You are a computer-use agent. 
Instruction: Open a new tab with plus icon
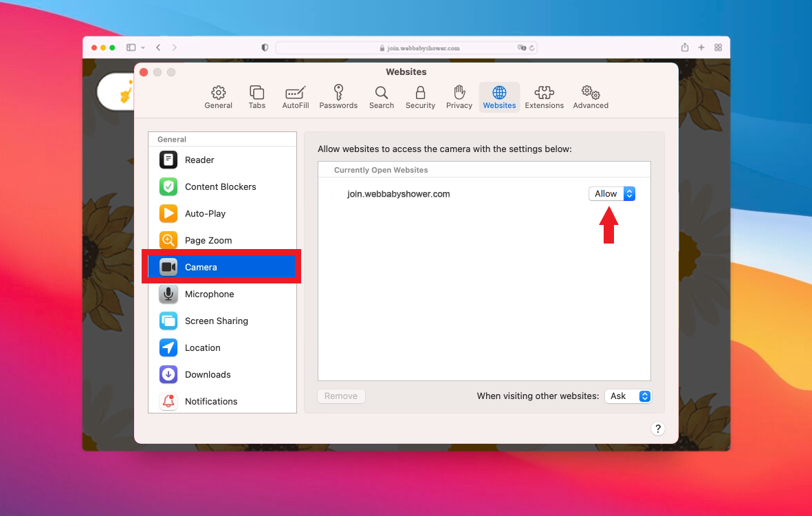[701, 47]
